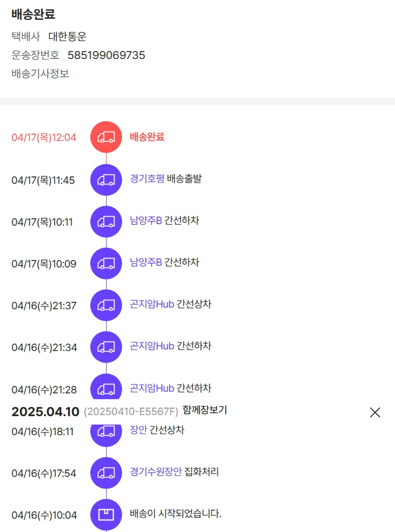Click the red 배송완료 status text
Screen dimensions: 395x532
point(147,137)
